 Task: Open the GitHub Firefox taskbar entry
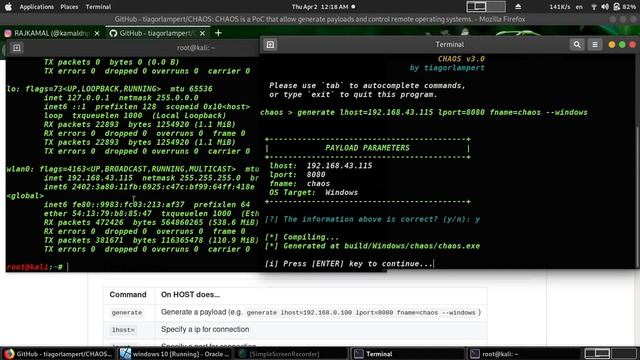coord(58,354)
